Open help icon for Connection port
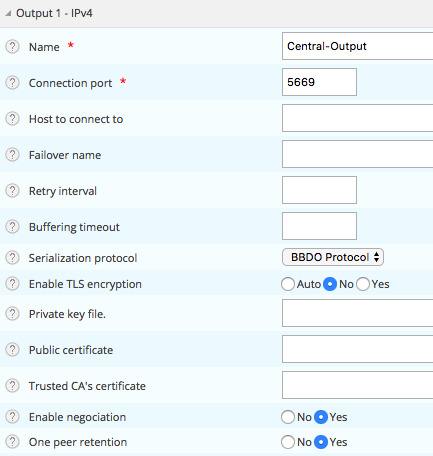 click(12, 83)
